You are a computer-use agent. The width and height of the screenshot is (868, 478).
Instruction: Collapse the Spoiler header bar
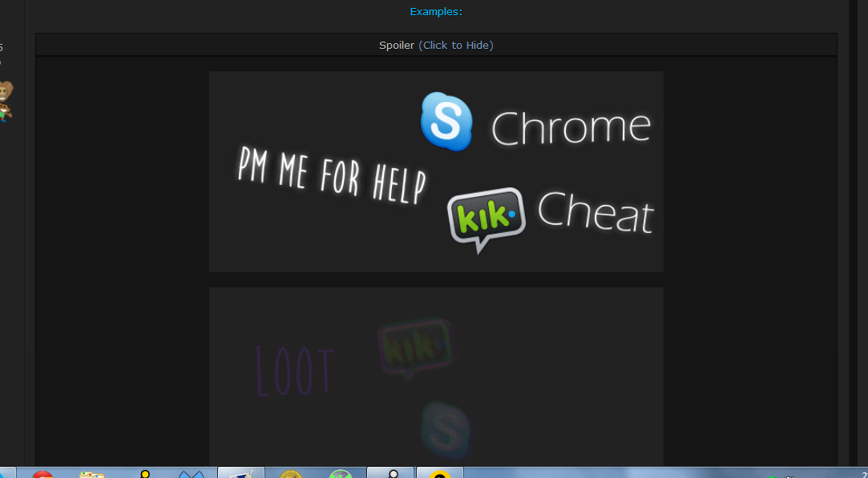coord(436,45)
